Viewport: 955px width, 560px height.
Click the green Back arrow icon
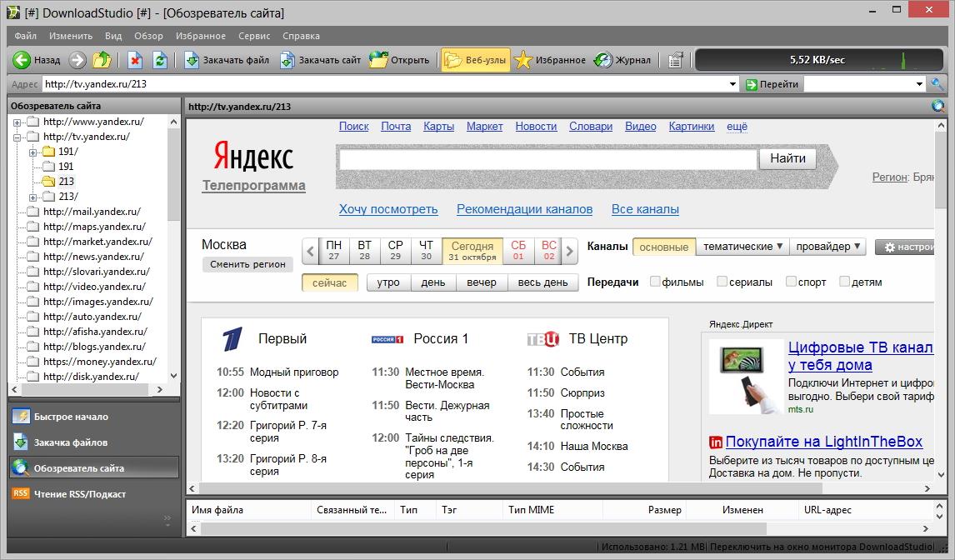point(22,60)
